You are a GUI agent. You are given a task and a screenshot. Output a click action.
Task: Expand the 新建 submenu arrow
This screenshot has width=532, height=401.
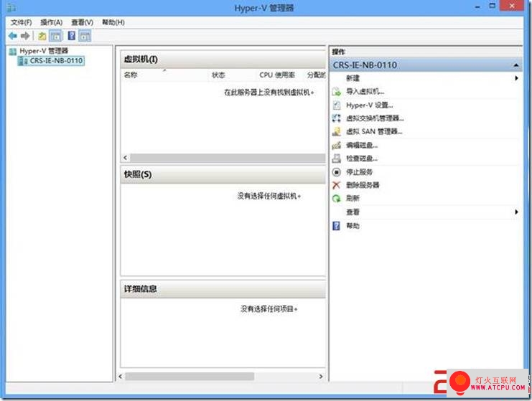tap(516, 78)
